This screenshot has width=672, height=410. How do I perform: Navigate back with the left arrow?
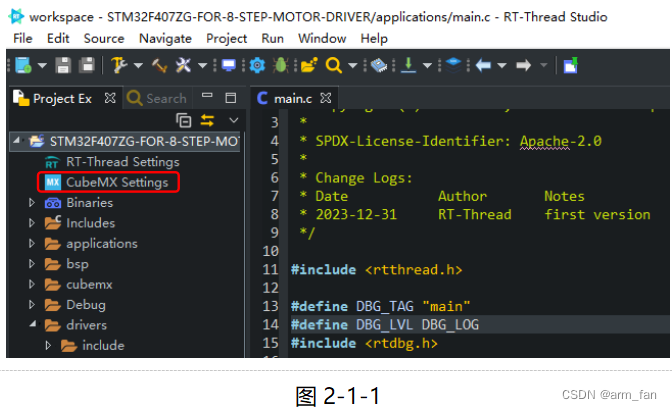click(x=483, y=65)
